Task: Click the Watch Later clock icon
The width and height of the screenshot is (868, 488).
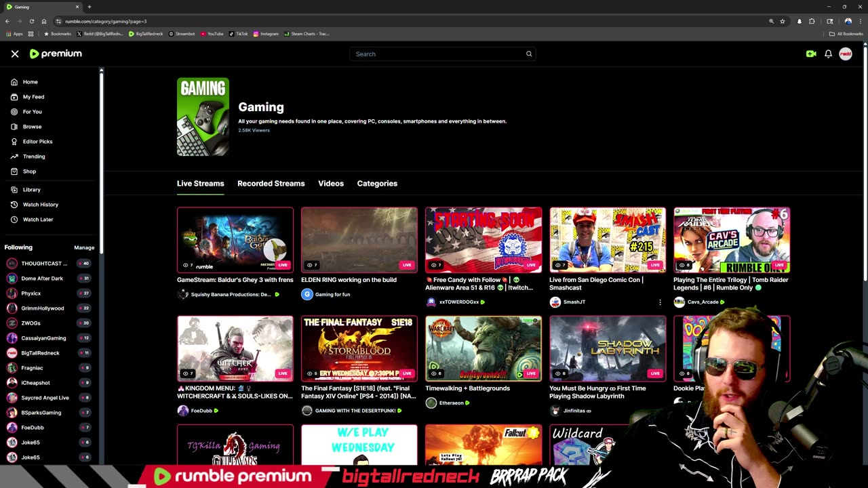Action: pos(14,220)
